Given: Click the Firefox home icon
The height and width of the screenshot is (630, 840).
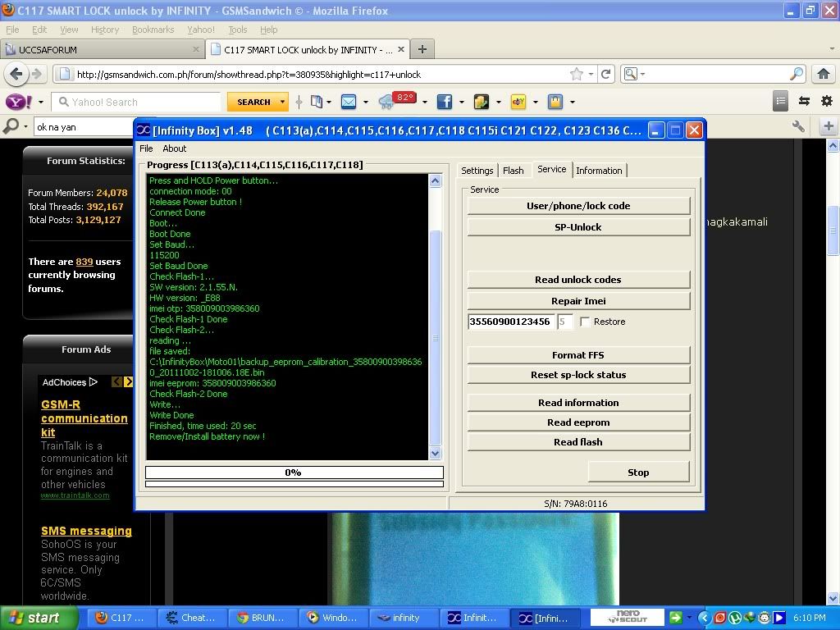Looking at the screenshot, I should (x=823, y=74).
